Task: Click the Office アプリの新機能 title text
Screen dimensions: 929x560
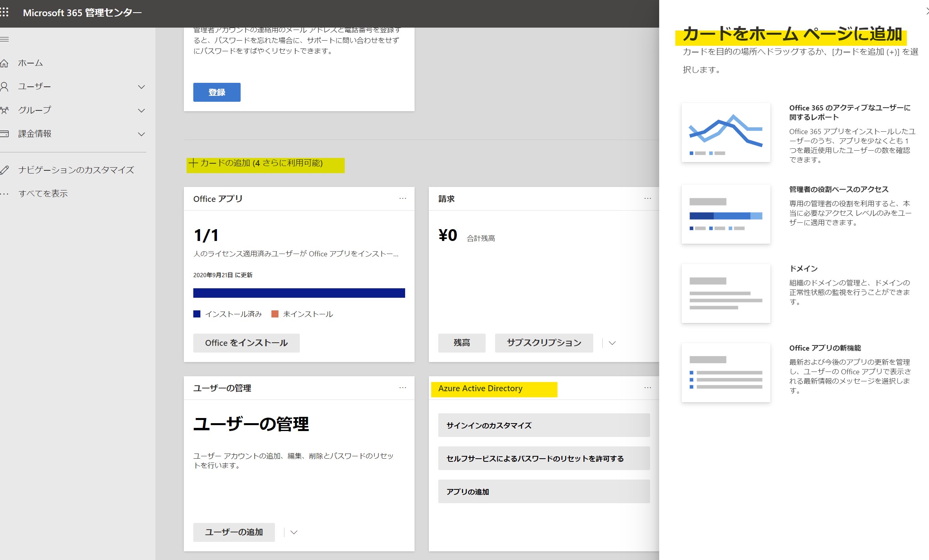Action: [825, 348]
